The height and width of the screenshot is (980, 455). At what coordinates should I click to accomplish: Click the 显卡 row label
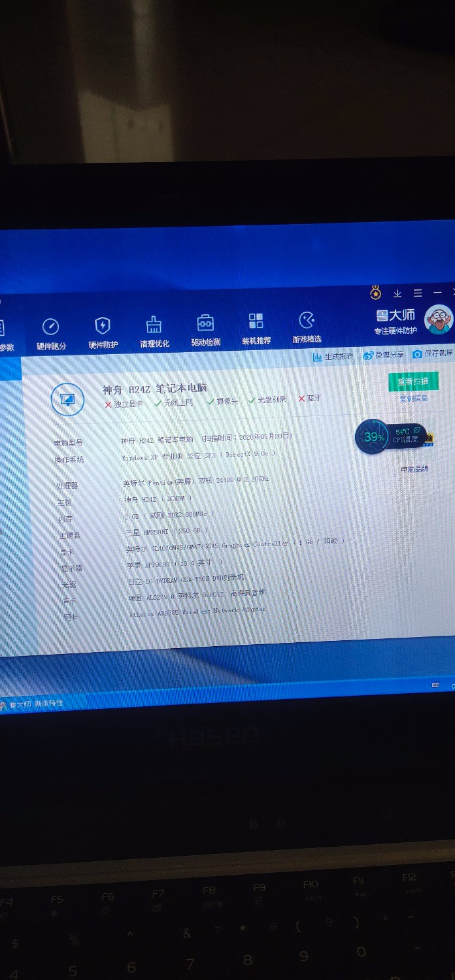67,552
